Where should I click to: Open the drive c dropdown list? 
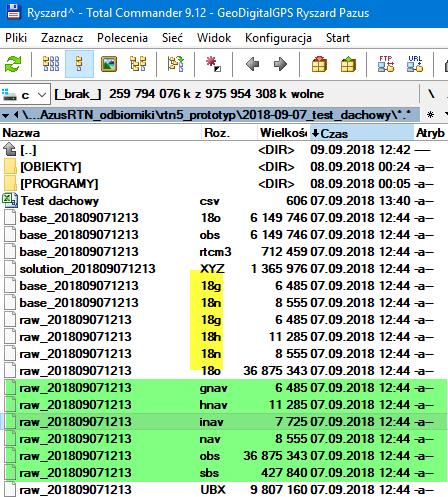pos(41,95)
